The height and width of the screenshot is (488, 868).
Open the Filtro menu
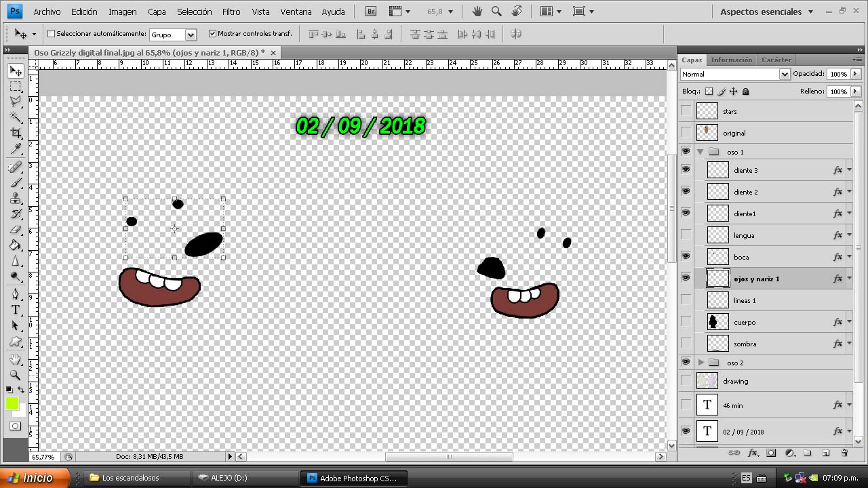(x=231, y=12)
